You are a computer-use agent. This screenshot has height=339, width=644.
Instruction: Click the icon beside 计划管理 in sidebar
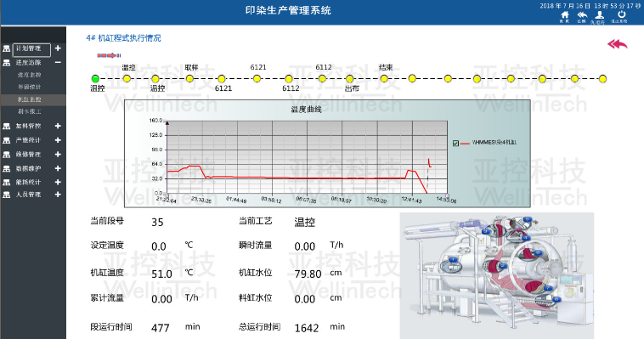tap(6, 48)
